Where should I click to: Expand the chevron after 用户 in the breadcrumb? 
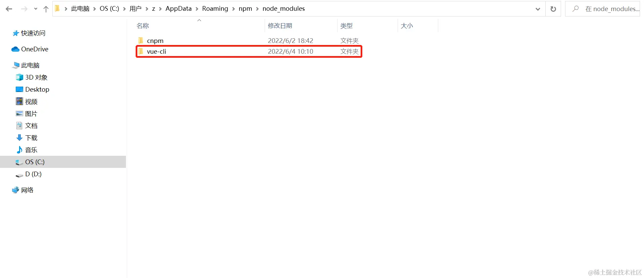pos(147,9)
